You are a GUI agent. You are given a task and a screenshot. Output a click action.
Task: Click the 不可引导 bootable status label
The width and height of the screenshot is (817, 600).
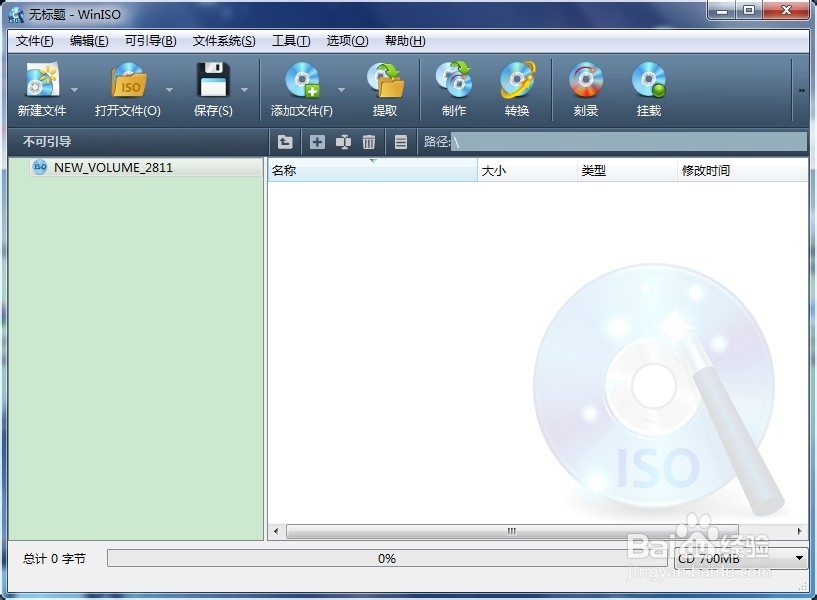pos(47,142)
